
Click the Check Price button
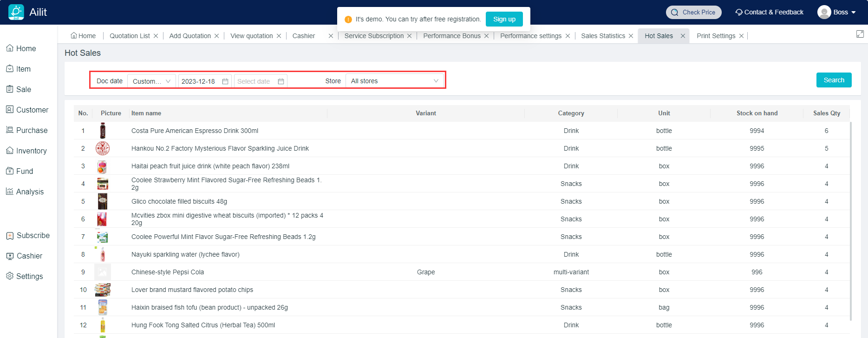[x=693, y=12]
